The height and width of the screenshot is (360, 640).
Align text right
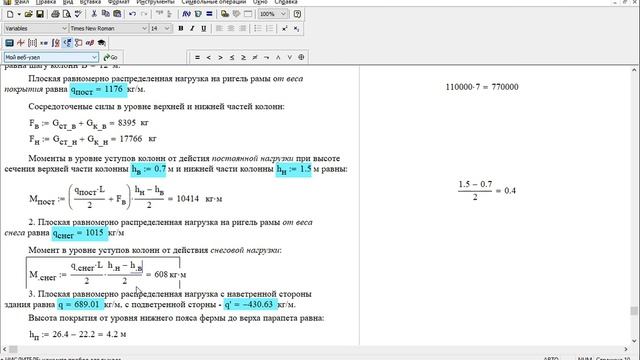(x=242, y=29)
